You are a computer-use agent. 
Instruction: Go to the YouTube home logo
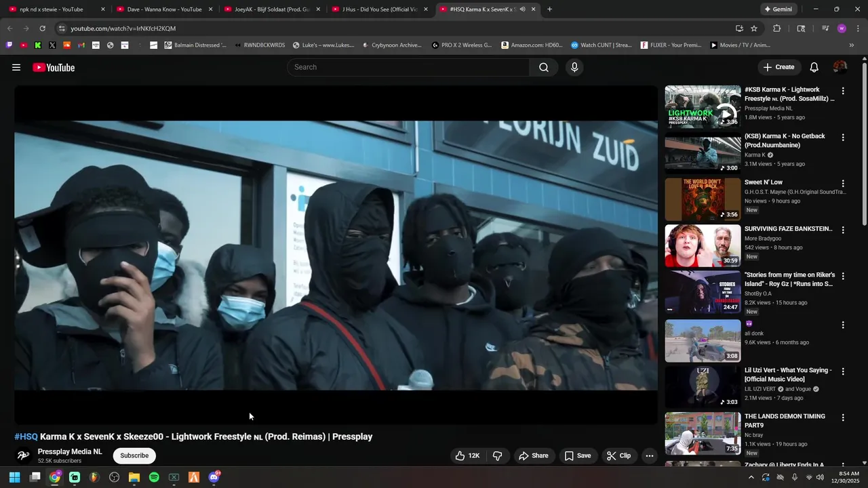pos(54,67)
